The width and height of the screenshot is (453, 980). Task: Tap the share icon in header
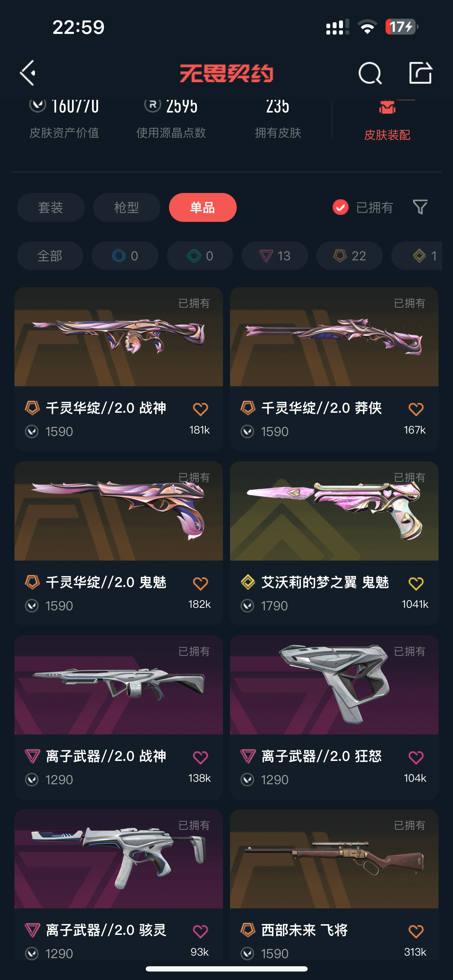click(x=420, y=72)
